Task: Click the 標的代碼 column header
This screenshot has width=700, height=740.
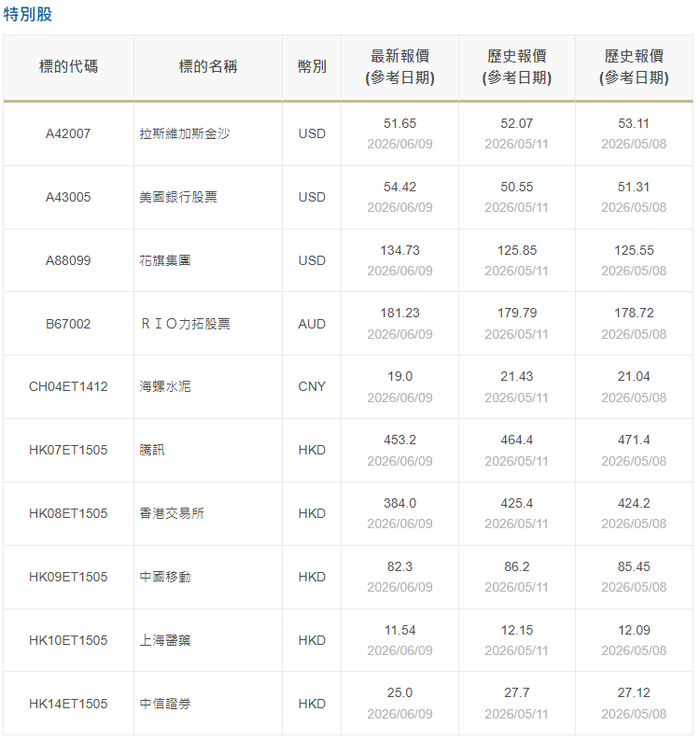Action: pos(68,66)
